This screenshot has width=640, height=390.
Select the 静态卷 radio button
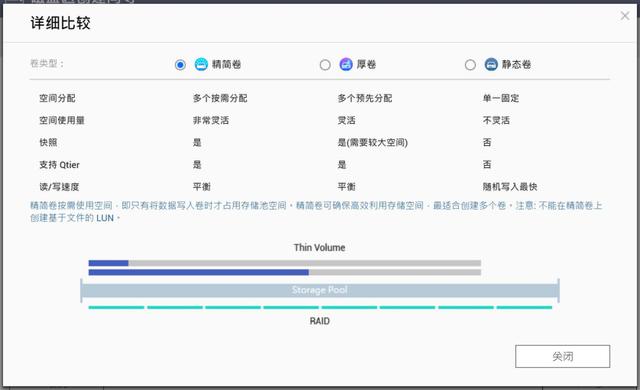click(x=470, y=65)
